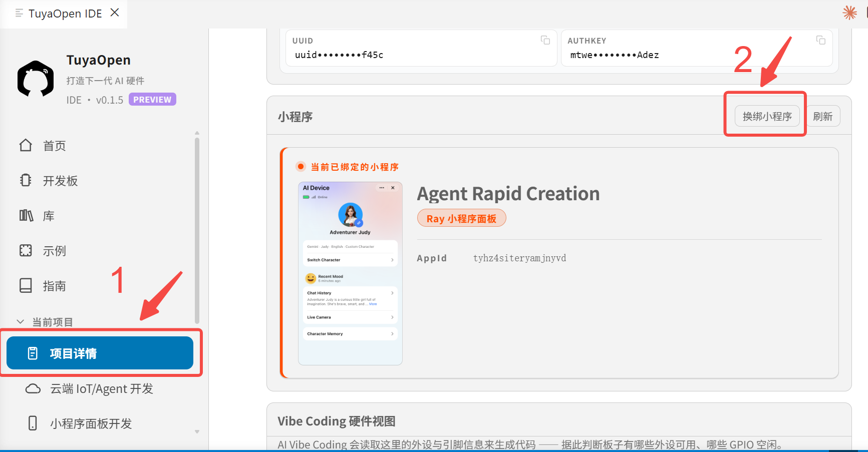Click the 示例 examples icon
Screen dimensions: 868x452
tap(26, 250)
